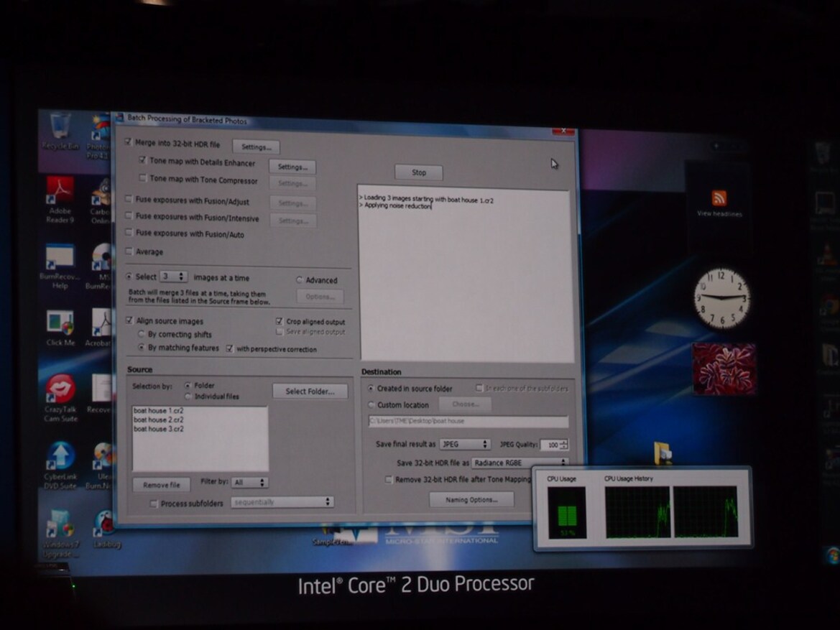
Task: Open the sequentially subfolder dropdown
Action: coord(282,502)
